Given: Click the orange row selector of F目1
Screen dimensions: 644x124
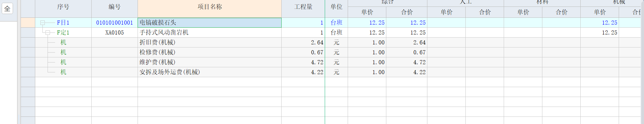Looking at the screenshot, I should [28, 23].
